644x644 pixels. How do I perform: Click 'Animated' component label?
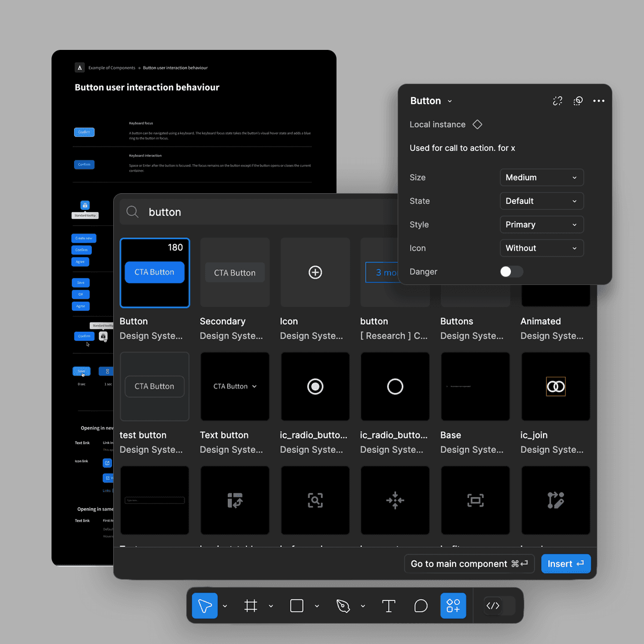point(540,321)
